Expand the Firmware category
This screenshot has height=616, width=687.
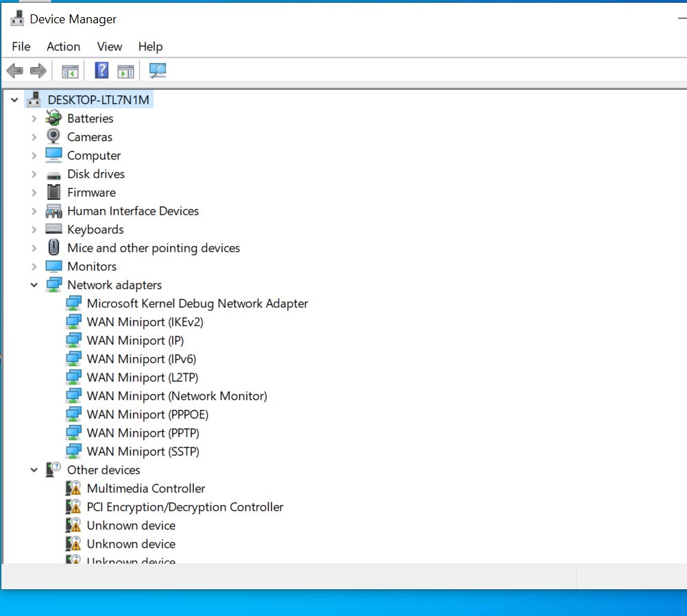tap(34, 193)
